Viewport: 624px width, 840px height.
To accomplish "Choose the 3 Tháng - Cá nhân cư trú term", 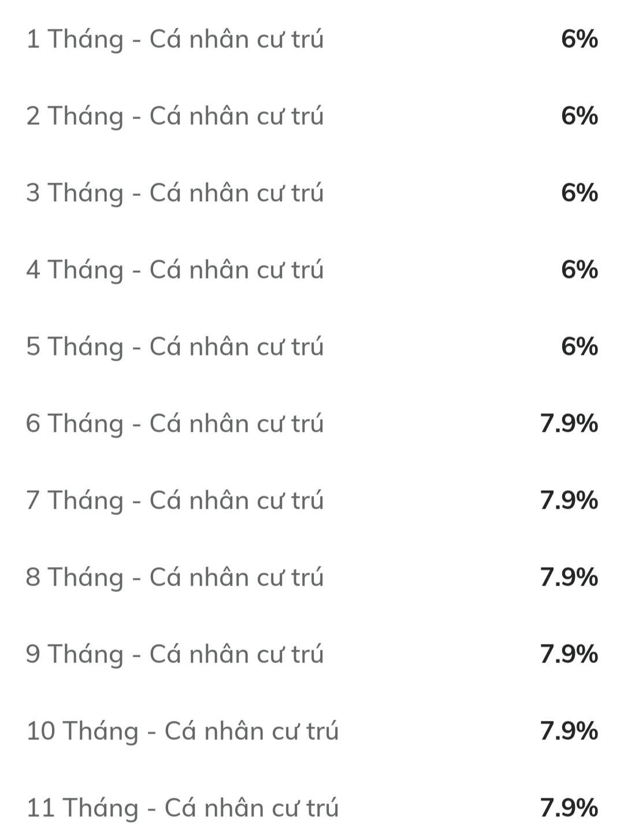I will tap(174, 193).
